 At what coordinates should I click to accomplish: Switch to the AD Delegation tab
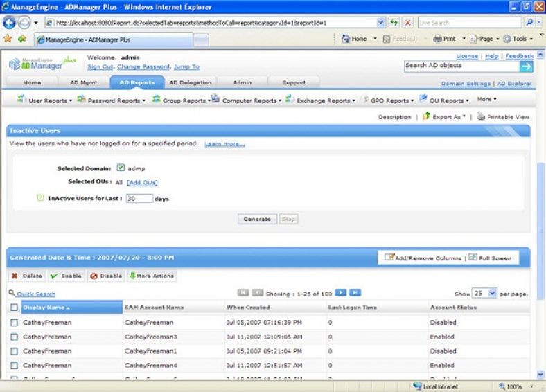tap(191, 82)
